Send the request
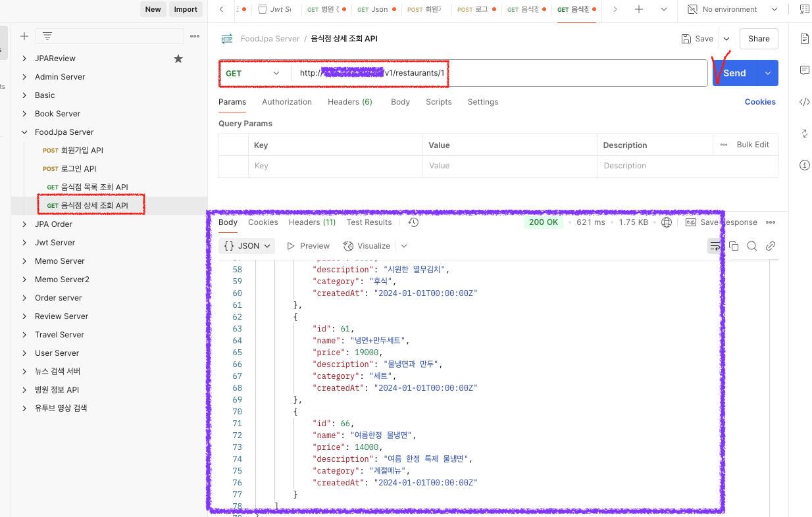 (x=734, y=73)
